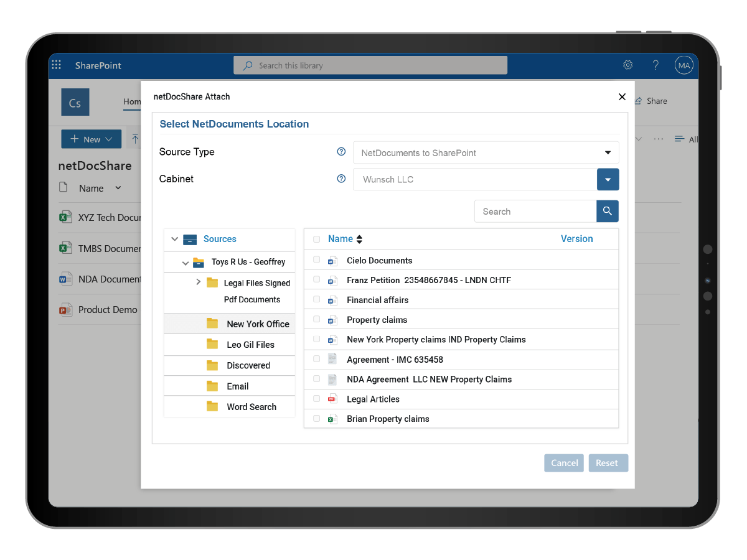Click the Cancel button
Image resolution: width=747 pixels, height=560 pixels.
coord(564,463)
